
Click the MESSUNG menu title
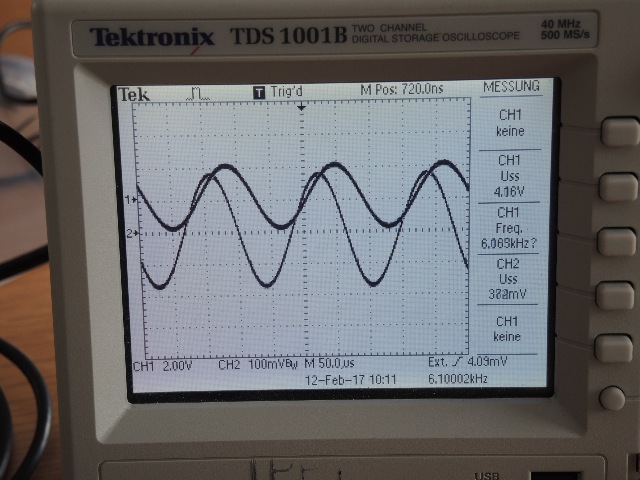[511, 87]
